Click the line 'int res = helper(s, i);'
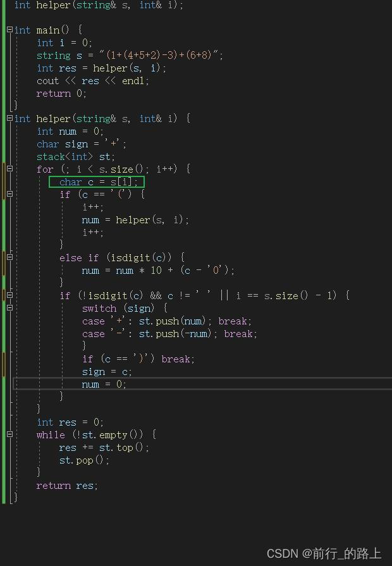392x566 pixels. click(101, 68)
